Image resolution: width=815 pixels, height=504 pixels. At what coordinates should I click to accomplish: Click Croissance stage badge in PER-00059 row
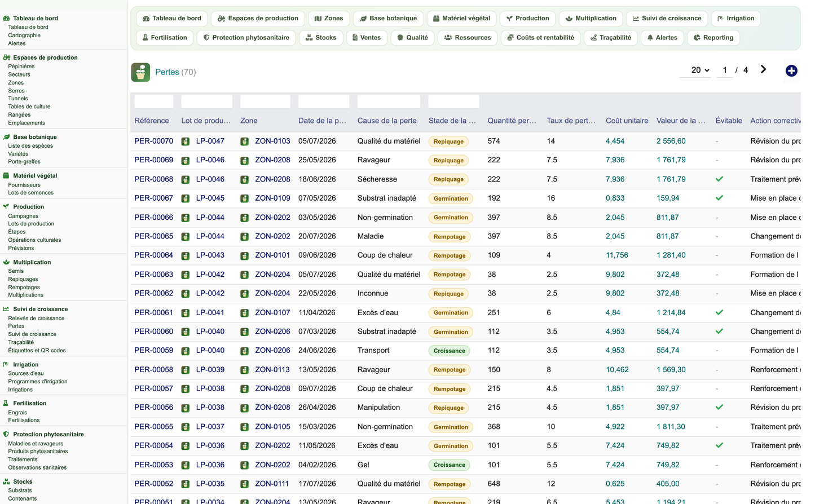pos(450,351)
